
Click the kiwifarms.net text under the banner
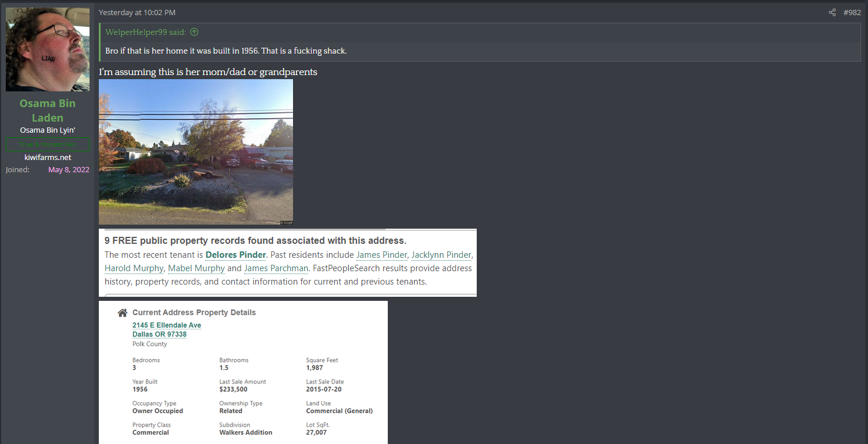(48, 157)
